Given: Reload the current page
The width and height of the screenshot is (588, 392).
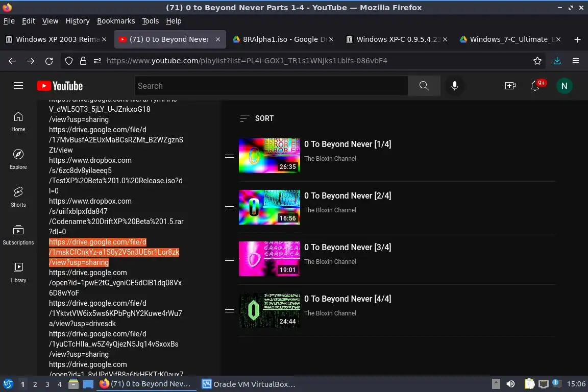Looking at the screenshot, I should (x=49, y=61).
